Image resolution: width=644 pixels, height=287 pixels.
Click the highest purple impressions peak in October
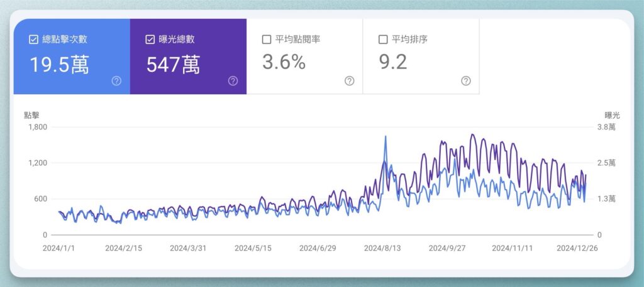coord(472,134)
